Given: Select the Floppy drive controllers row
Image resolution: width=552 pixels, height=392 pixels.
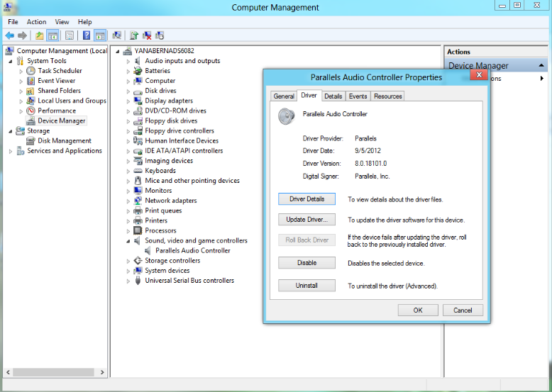Looking at the screenshot, I should 180,130.
